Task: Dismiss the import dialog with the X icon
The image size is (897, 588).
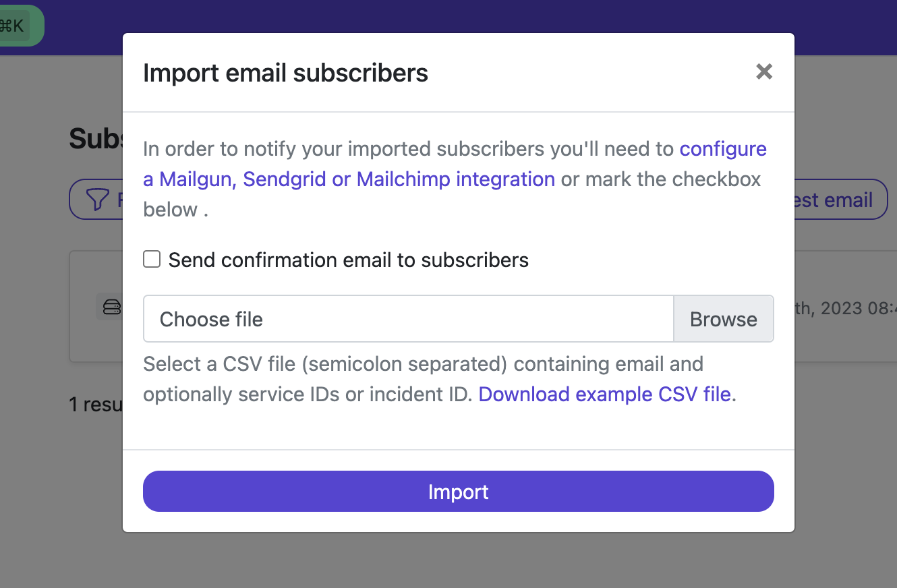Action: (x=763, y=71)
